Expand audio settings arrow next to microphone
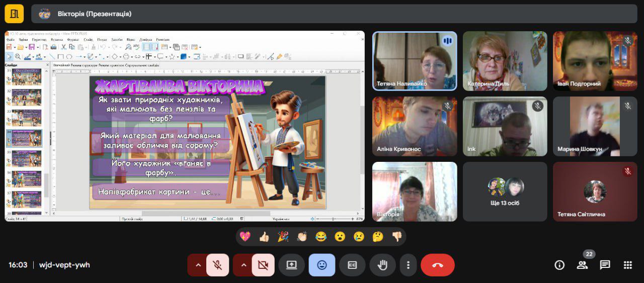644x283 pixels. 198,265
